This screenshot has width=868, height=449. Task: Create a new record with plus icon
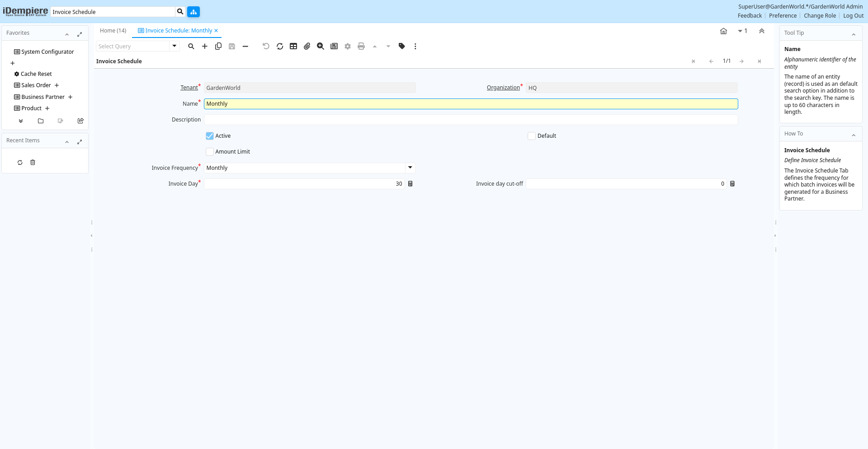[205, 46]
